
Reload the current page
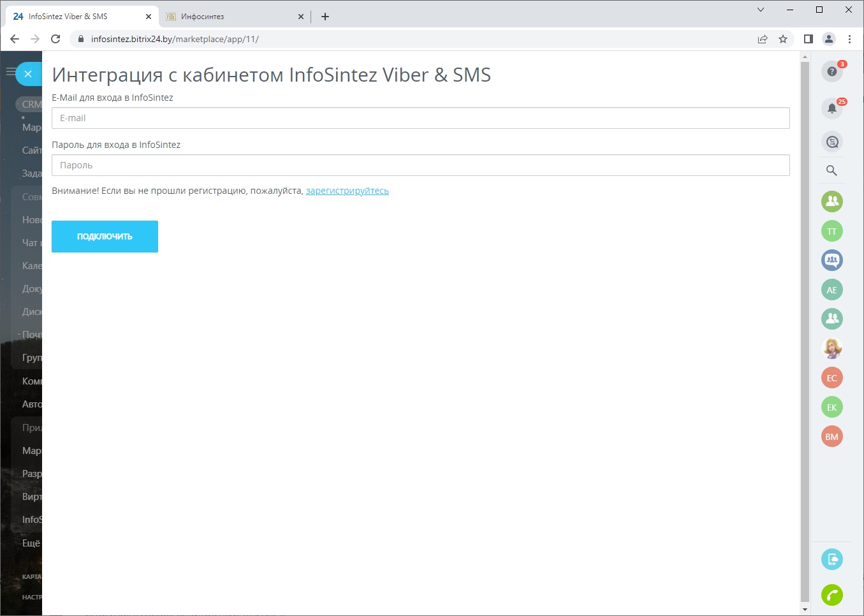pos(55,39)
